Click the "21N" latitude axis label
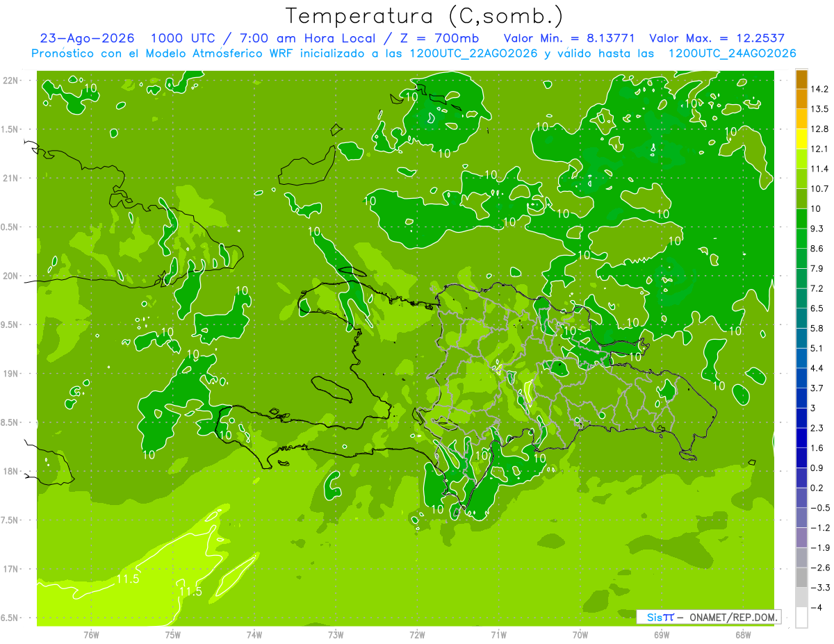834x644 pixels. pos(10,178)
